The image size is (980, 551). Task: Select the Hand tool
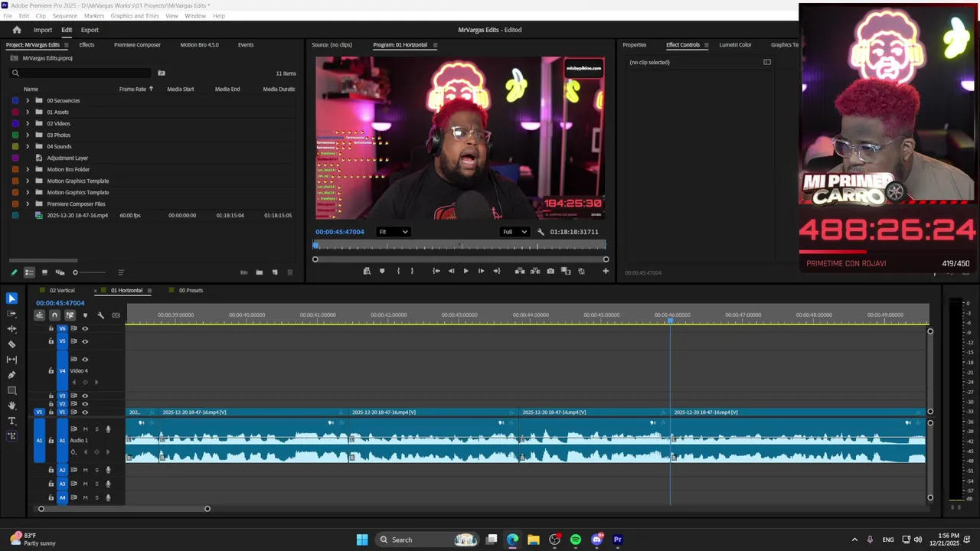[11, 406]
